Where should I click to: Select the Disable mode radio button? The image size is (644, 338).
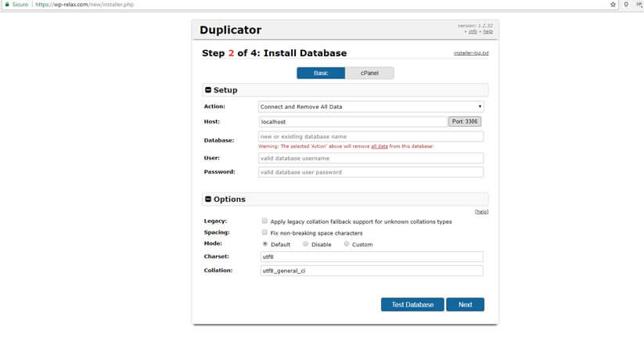click(306, 244)
